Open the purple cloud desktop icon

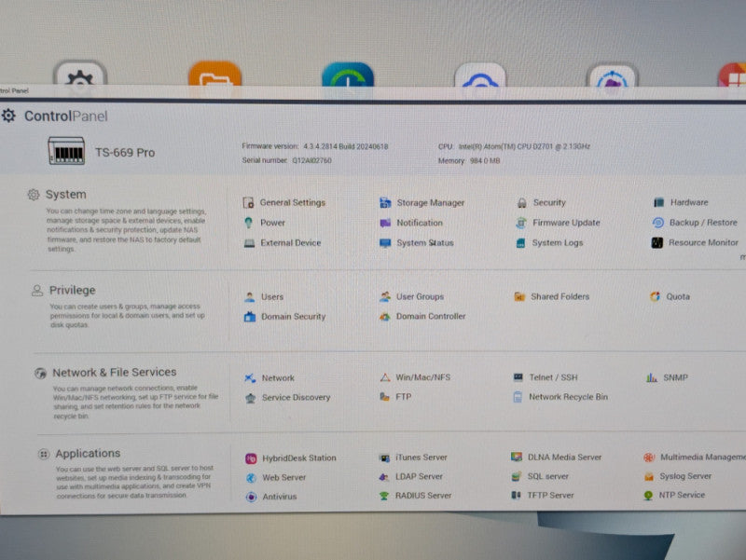click(x=612, y=76)
